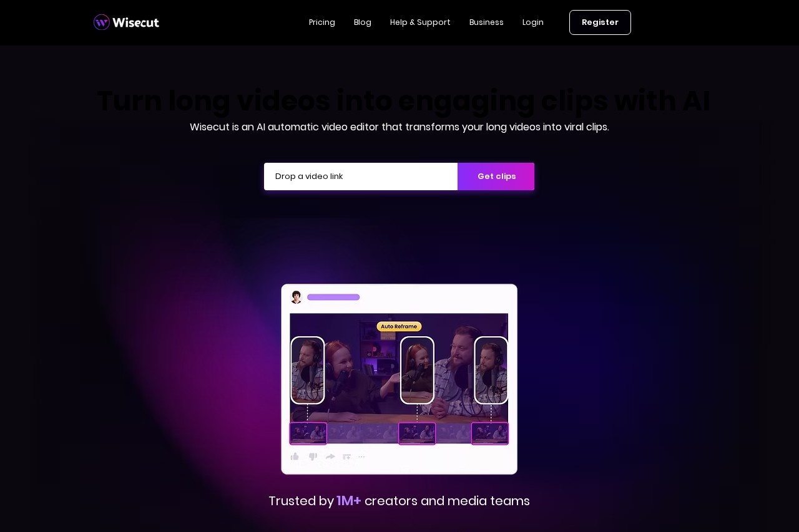Click the add-to-playlist icon in mockup
The height and width of the screenshot is (532, 799).
coord(347,457)
